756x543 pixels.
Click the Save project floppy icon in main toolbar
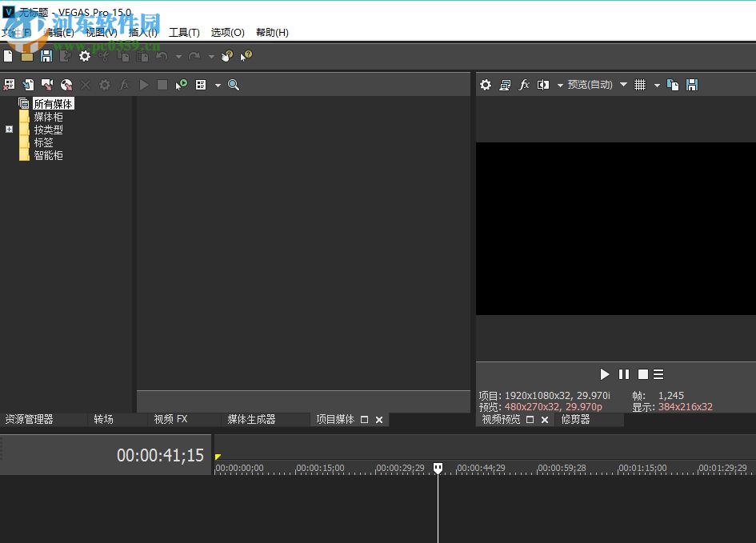coord(46,56)
